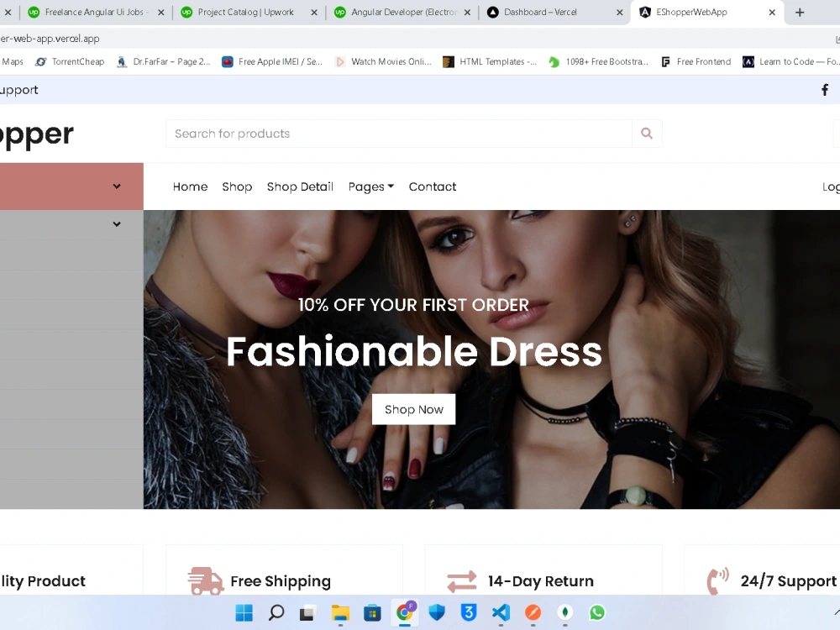The image size is (840, 630).
Task: Open File Explorer from taskbar
Action: pyautogui.click(x=340, y=612)
